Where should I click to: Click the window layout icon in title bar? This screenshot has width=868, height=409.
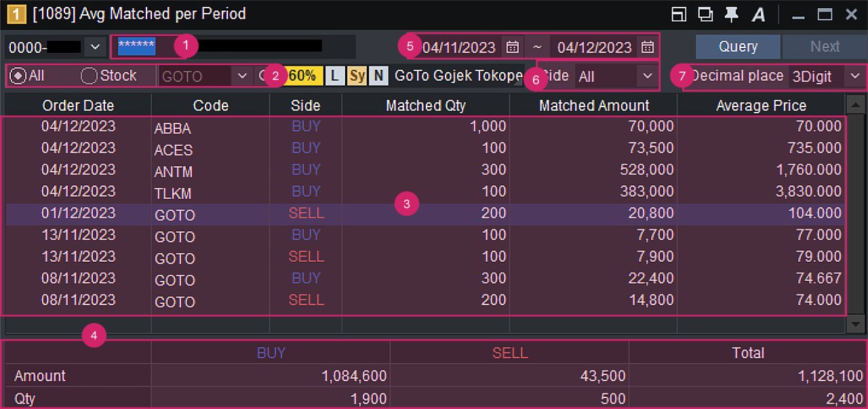click(679, 14)
